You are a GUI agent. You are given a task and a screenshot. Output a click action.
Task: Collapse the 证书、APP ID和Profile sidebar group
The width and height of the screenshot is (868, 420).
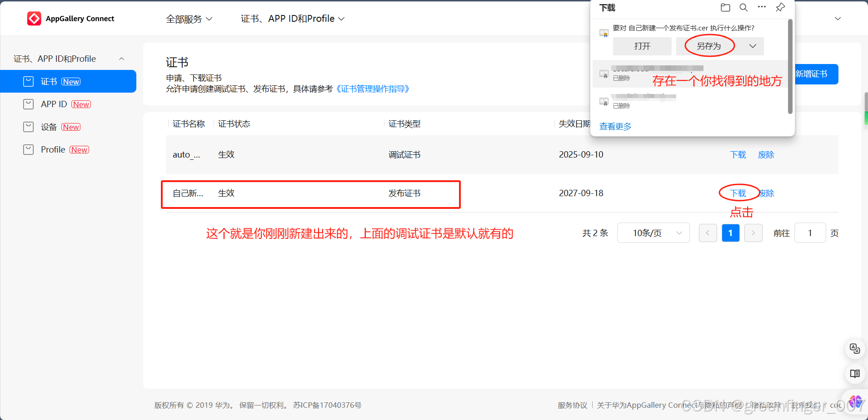point(121,59)
